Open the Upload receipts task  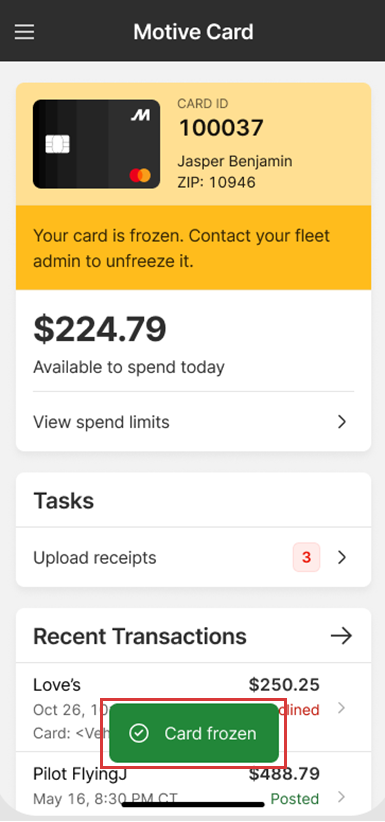(x=194, y=557)
